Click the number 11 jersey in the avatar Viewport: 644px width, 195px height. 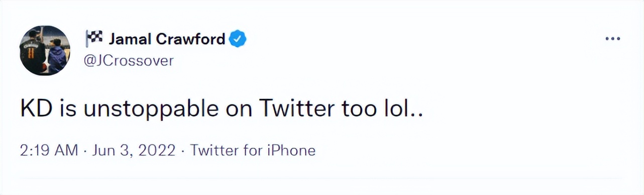point(32,53)
